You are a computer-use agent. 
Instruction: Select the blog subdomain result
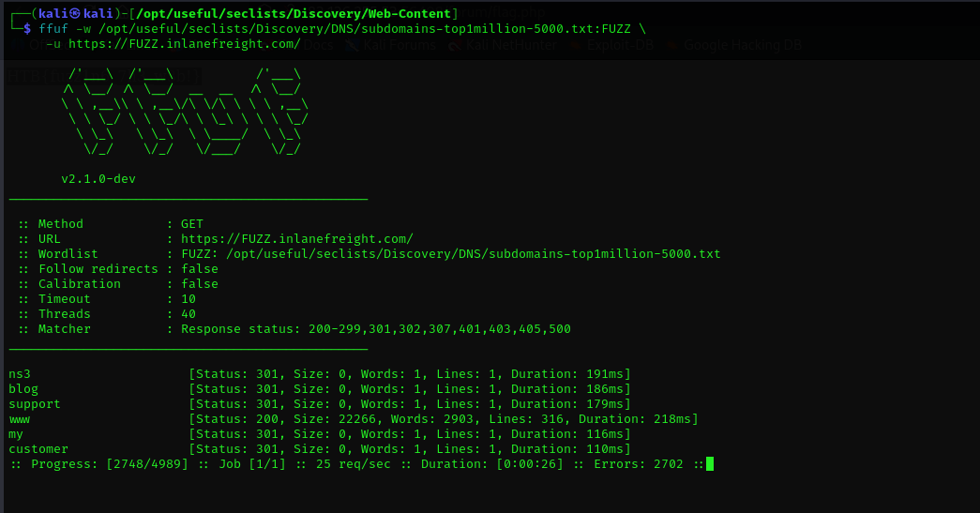tap(23, 389)
